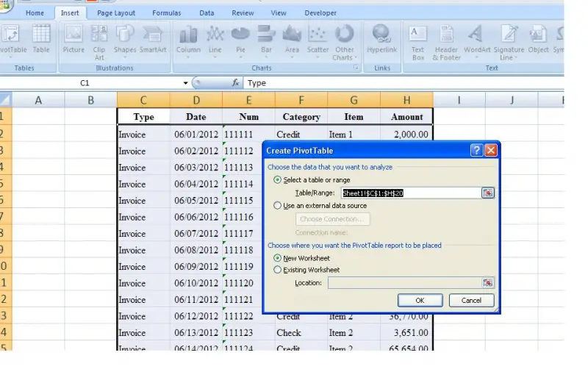Select column D header
The width and height of the screenshot is (588, 372).
(196, 100)
